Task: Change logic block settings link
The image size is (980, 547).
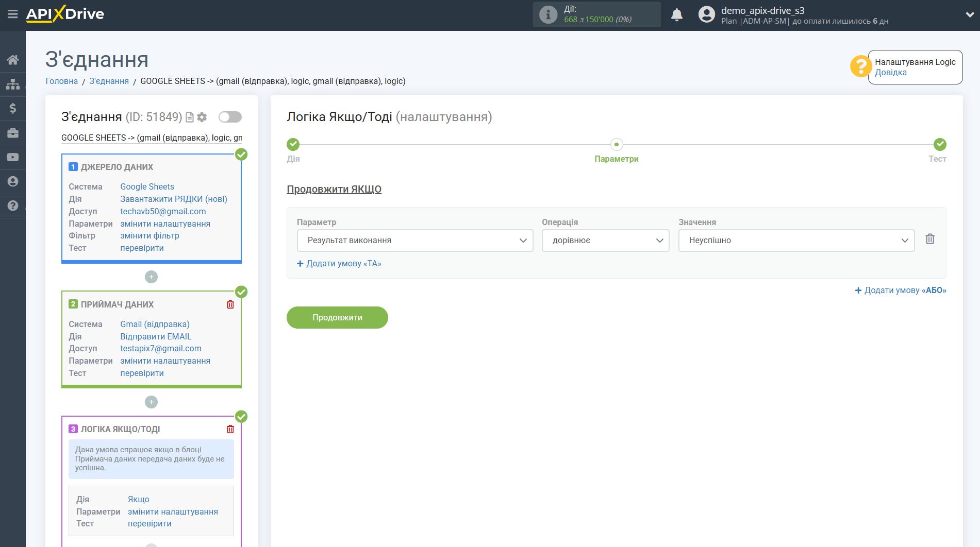Action: click(x=173, y=511)
